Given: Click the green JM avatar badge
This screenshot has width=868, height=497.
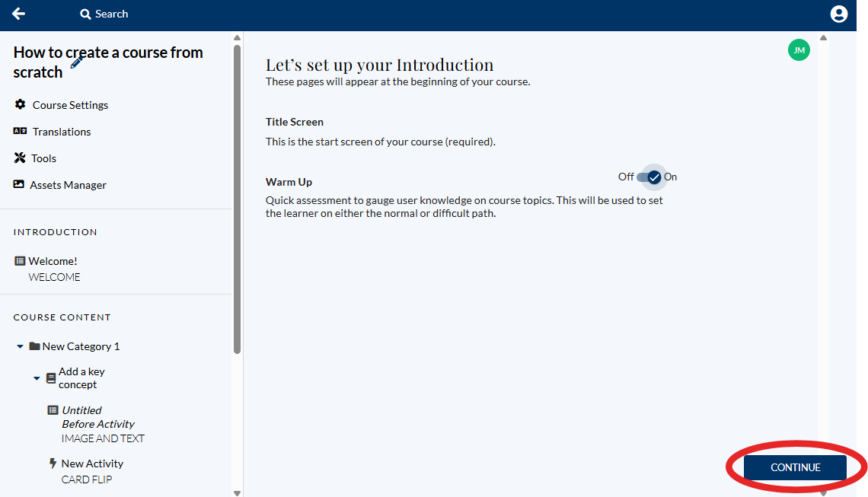Looking at the screenshot, I should point(799,50).
